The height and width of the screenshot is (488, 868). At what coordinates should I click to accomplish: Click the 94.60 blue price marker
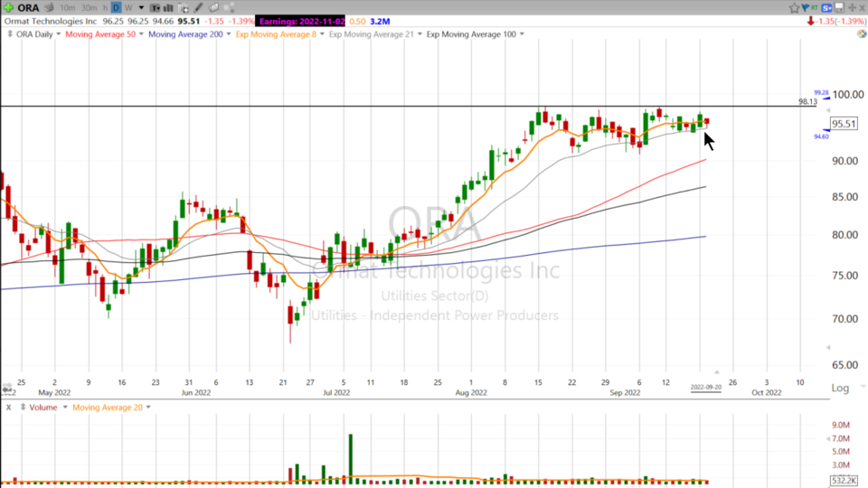(x=821, y=136)
